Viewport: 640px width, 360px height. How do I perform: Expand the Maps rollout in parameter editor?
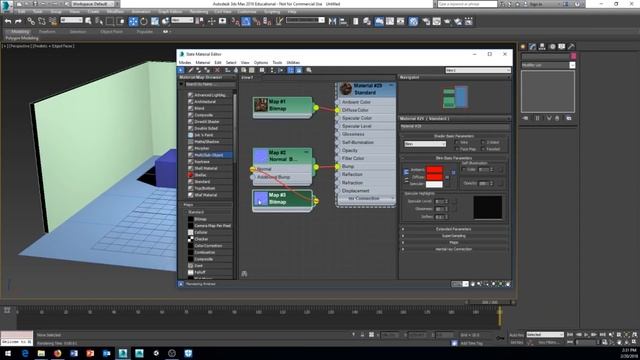tap(453, 242)
